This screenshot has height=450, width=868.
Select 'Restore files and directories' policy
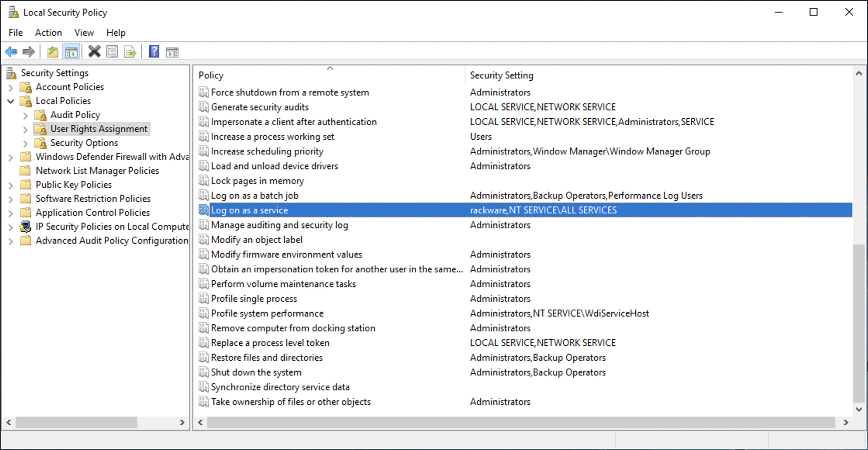(x=266, y=358)
